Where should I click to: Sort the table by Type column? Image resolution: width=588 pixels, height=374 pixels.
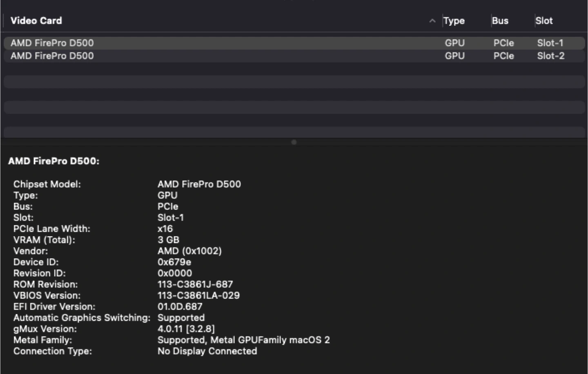(x=454, y=21)
